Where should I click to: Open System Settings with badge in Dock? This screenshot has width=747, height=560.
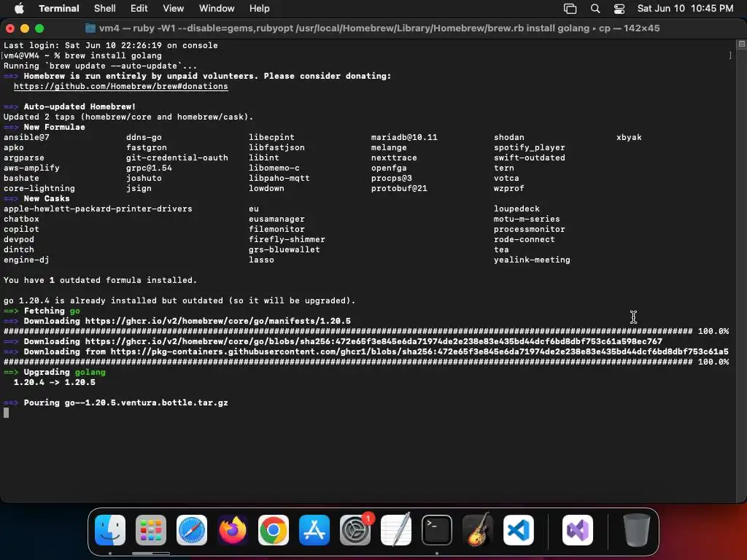point(355,529)
